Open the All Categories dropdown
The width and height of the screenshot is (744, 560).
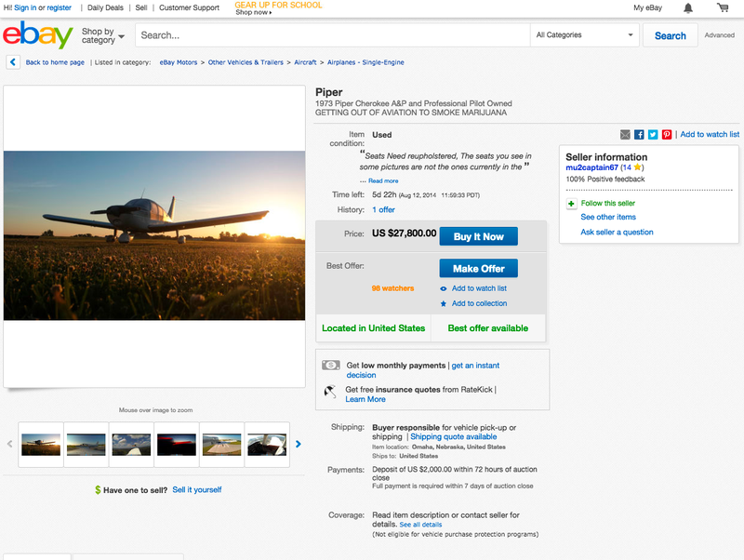585,35
